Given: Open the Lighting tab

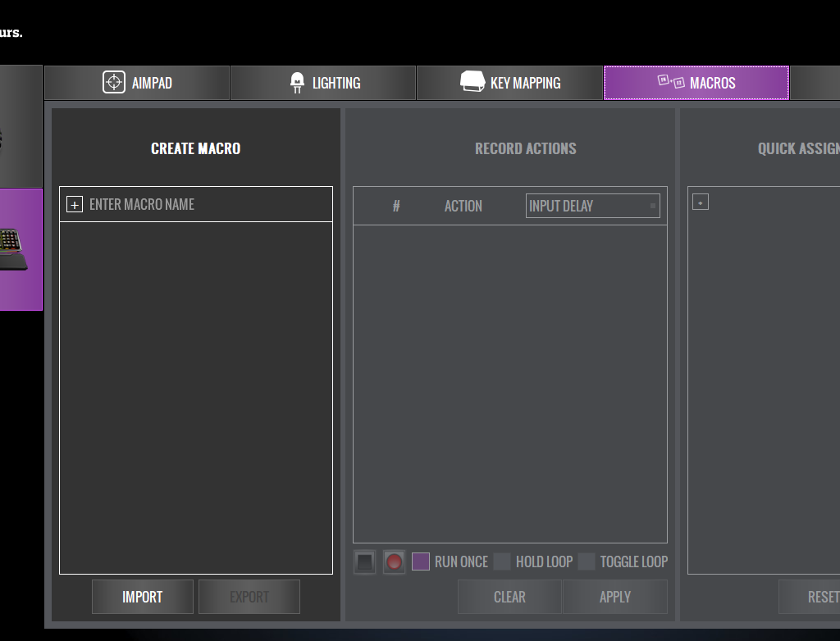Looking at the screenshot, I should coord(323,83).
